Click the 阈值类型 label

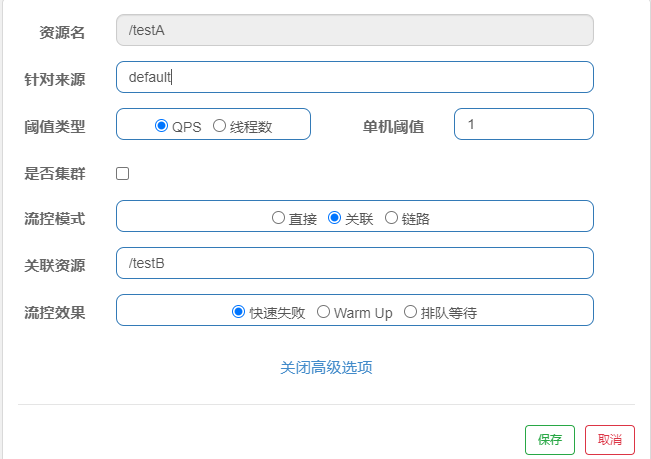(55, 127)
